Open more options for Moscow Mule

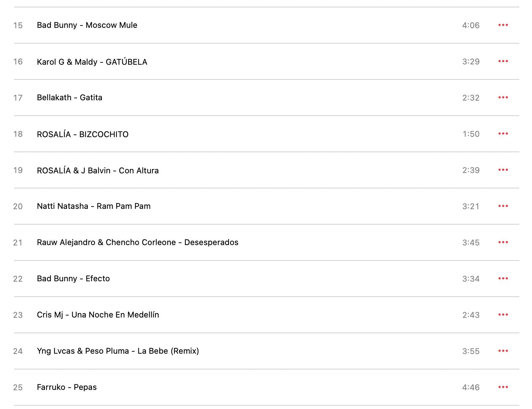coord(503,25)
